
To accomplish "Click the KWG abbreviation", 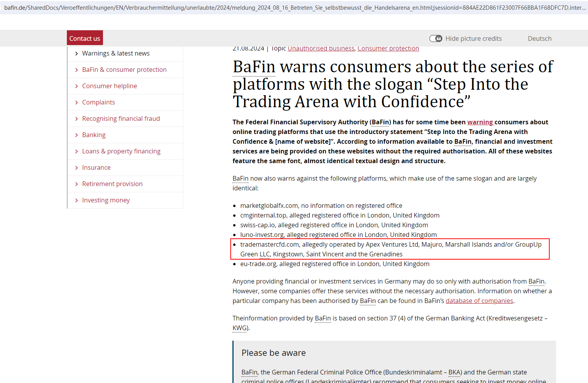I will (239, 328).
